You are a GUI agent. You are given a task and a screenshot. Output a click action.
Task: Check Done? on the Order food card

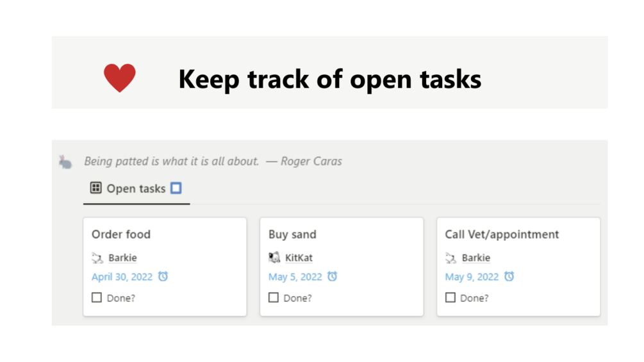tap(97, 297)
